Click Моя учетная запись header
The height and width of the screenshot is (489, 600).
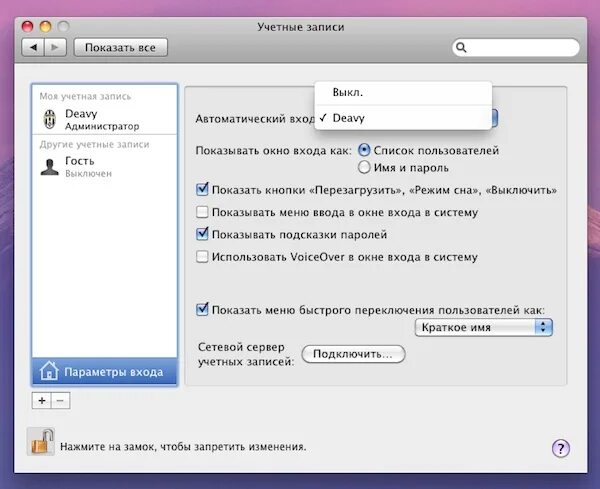pos(85,96)
